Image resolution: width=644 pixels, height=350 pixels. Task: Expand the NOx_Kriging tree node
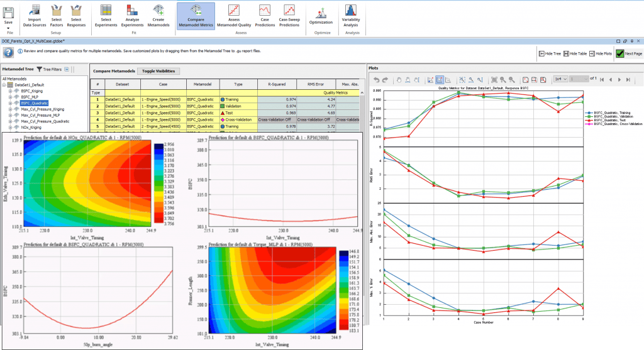[10, 128]
